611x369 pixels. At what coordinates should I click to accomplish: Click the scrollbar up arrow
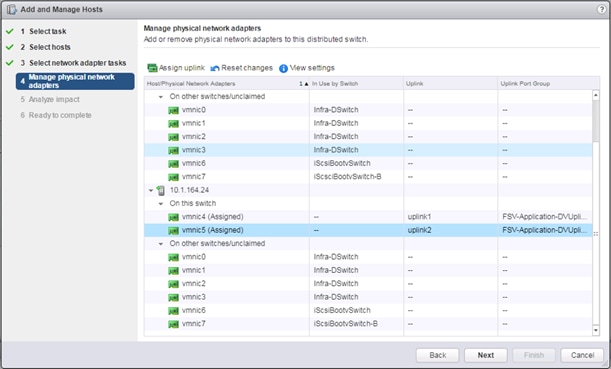click(x=595, y=95)
